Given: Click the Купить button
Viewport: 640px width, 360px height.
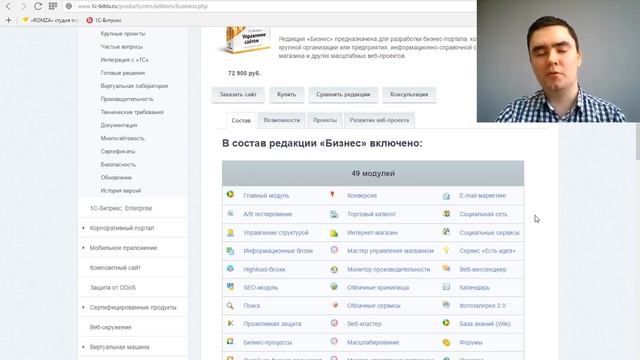Looking at the screenshot, I should pyautogui.click(x=287, y=94).
